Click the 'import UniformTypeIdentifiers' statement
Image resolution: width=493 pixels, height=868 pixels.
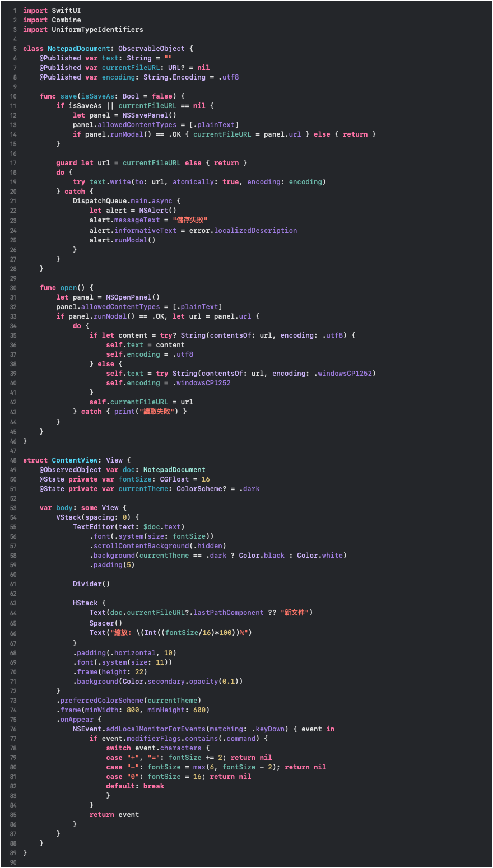83,30
